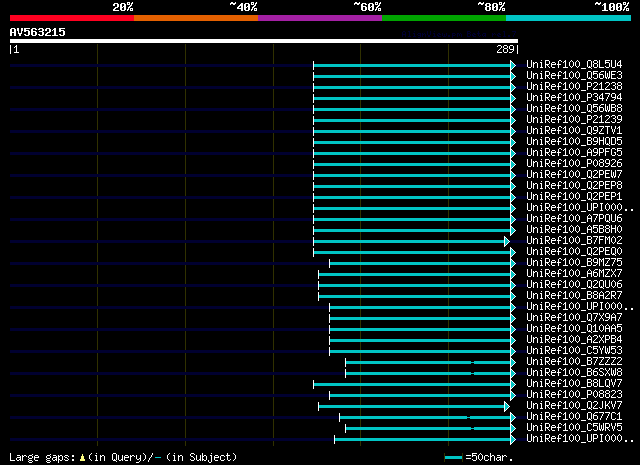The width and height of the screenshot is (640, 465).
Task: Select the UniRef100_A5B8H0 label
Action: pyautogui.click(x=574, y=230)
